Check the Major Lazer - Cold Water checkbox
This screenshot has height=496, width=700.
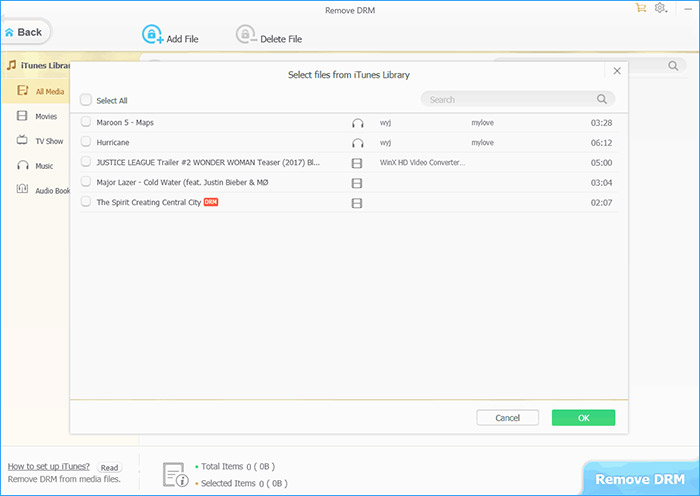click(x=86, y=182)
